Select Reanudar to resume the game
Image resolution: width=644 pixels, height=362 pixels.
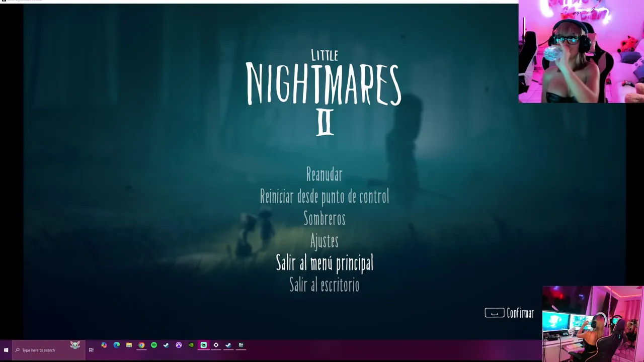click(324, 174)
